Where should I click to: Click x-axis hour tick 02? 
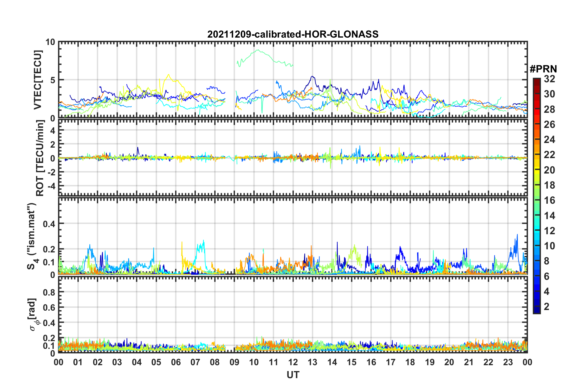click(98, 362)
